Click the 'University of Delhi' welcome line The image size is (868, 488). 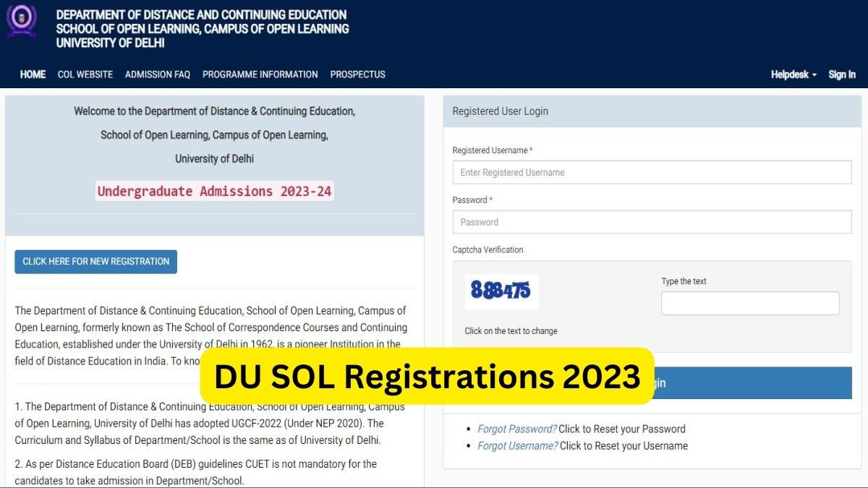coord(215,159)
